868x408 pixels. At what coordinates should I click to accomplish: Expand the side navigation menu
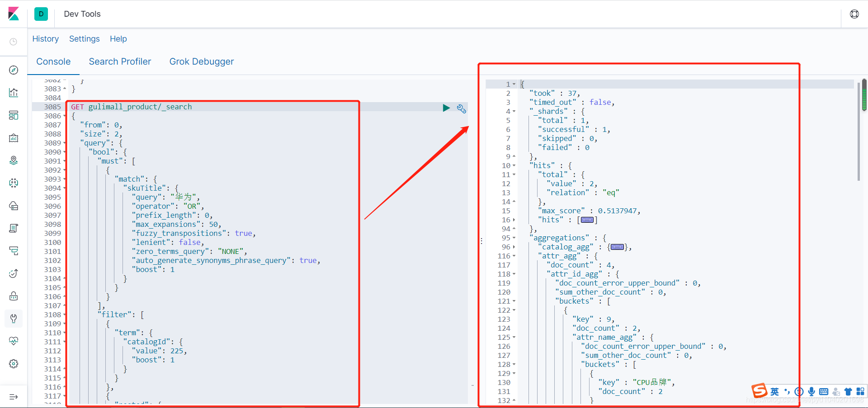click(14, 397)
